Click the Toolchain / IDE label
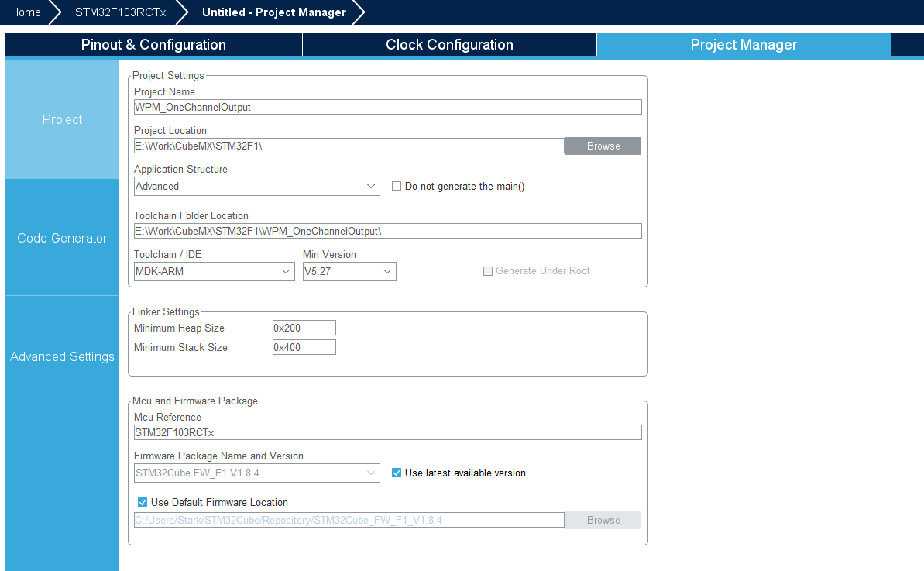The image size is (924, 571). pyautogui.click(x=168, y=255)
